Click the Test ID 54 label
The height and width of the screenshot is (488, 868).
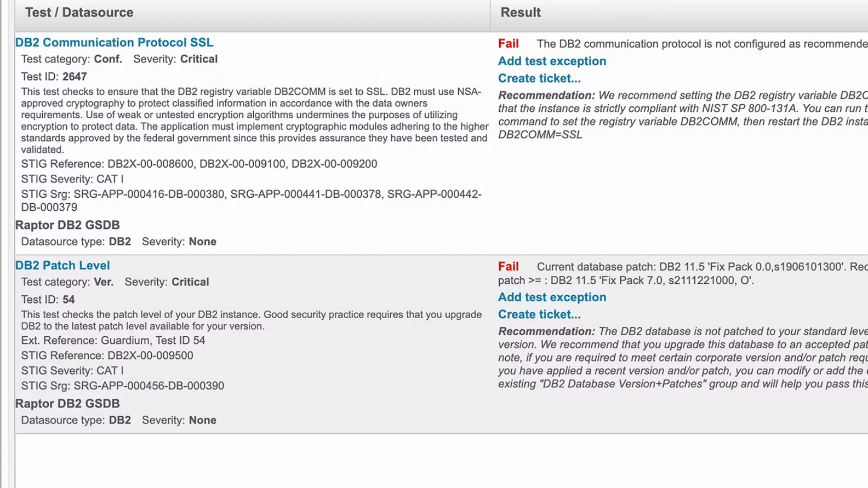[48, 300]
